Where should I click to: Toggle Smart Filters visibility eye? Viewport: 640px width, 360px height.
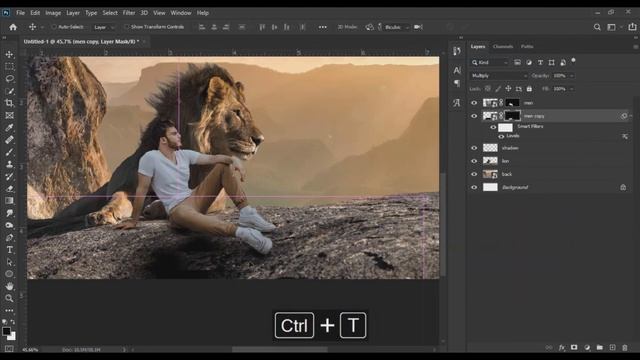493,127
